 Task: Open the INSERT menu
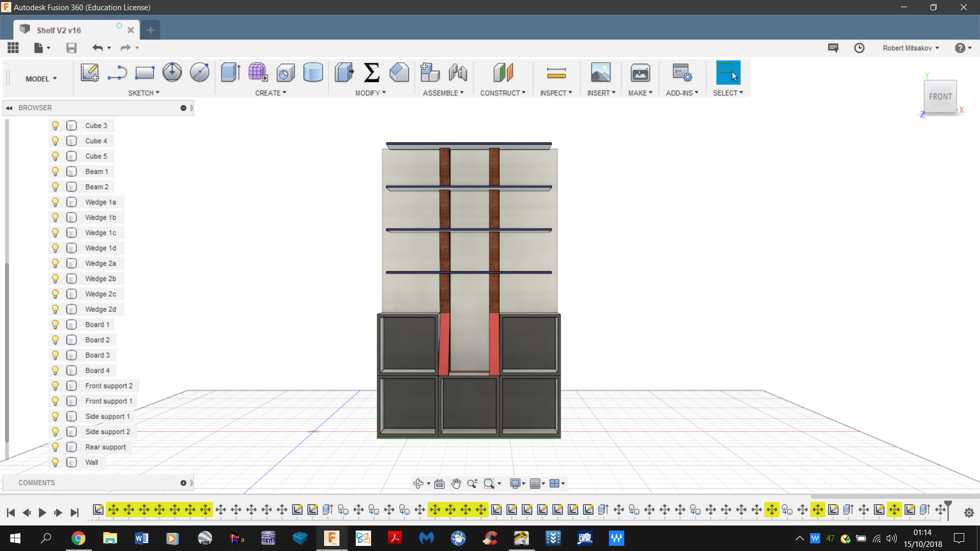coord(601,93)
